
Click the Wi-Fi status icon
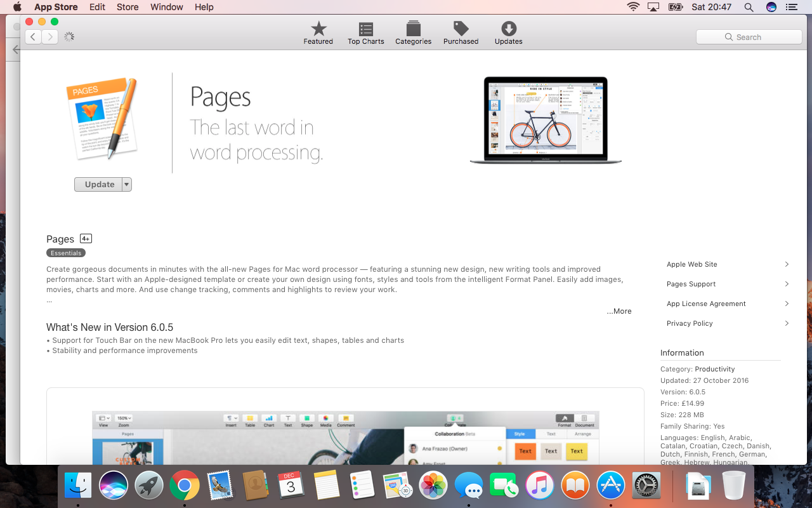pyautogui.click(x=633, y=7)
